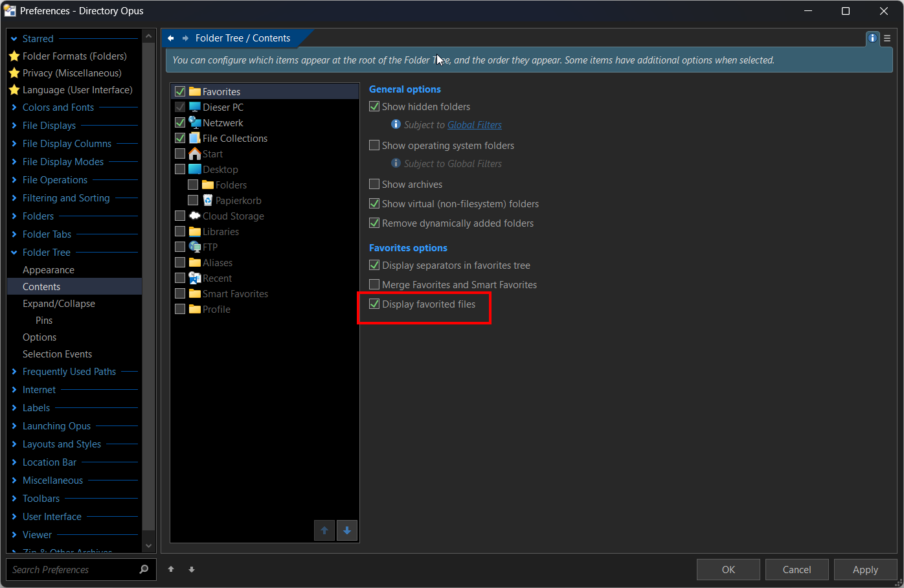Image resolution: width=904 pixels, height=588 pixels.
Task: Click the forward arrow in the page header
Action: point(185,38)
